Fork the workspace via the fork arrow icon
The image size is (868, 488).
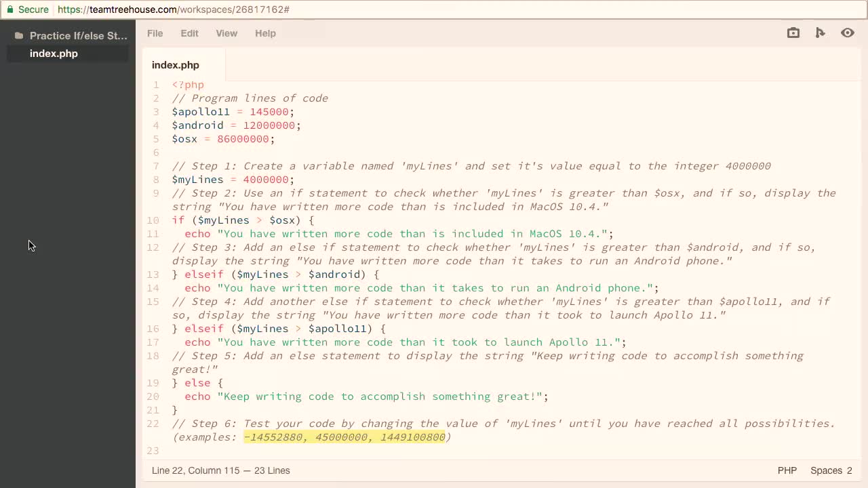[x=821, y=33]
